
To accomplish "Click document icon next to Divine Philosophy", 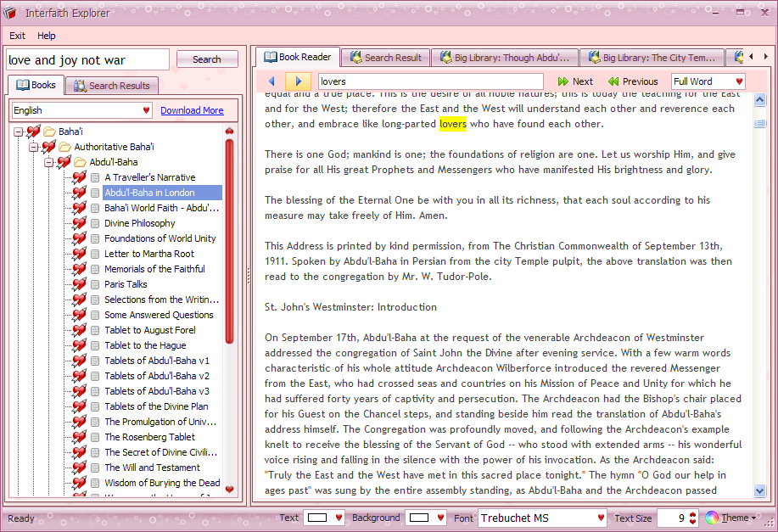I will pos(95,223).
